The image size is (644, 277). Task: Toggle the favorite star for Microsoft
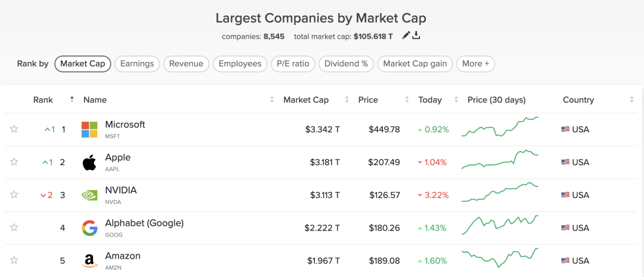tap(14, 129)
